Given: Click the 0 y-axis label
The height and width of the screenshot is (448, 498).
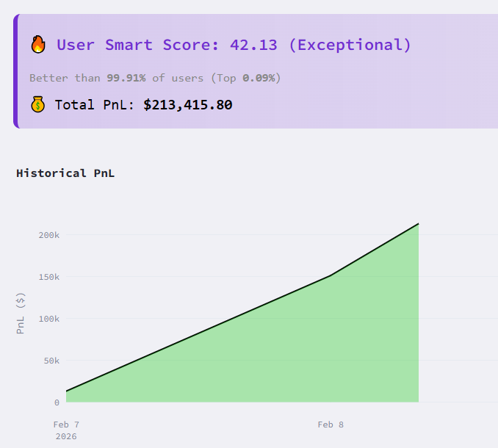Looking at the screenshot, I should point(57,402).
